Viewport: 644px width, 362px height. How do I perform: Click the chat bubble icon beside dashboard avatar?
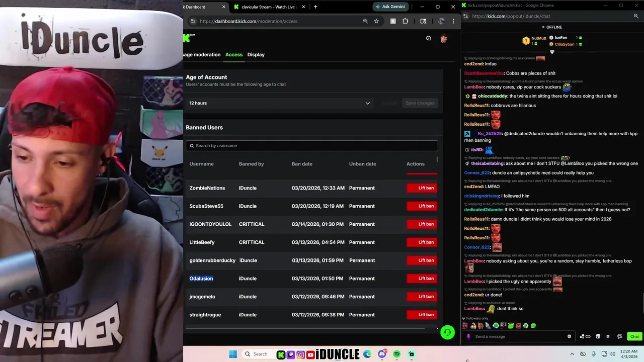pos(429,38)
